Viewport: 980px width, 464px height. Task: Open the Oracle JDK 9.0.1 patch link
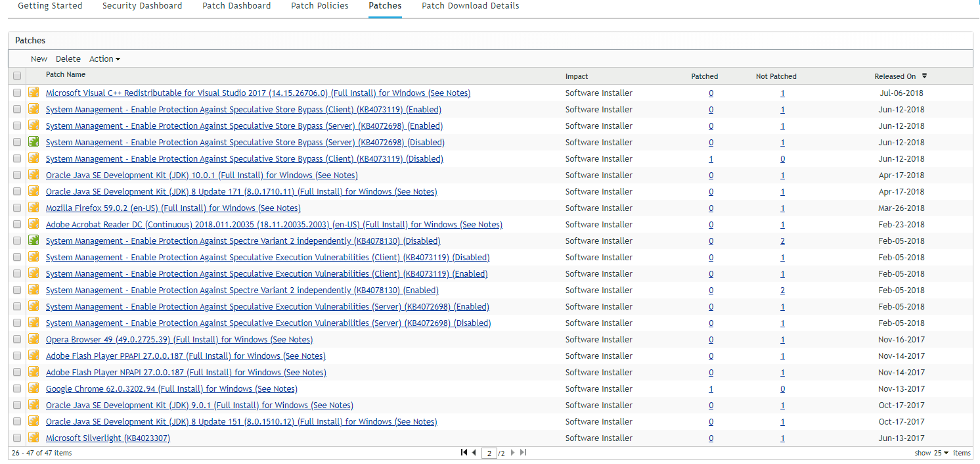(x=200, y=406)
